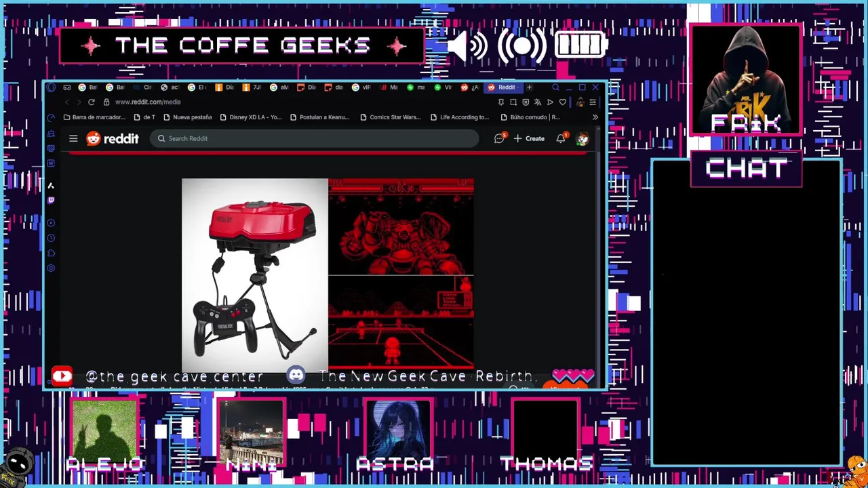Open Barra de marcadores bookmark folder

click(94, 117)
